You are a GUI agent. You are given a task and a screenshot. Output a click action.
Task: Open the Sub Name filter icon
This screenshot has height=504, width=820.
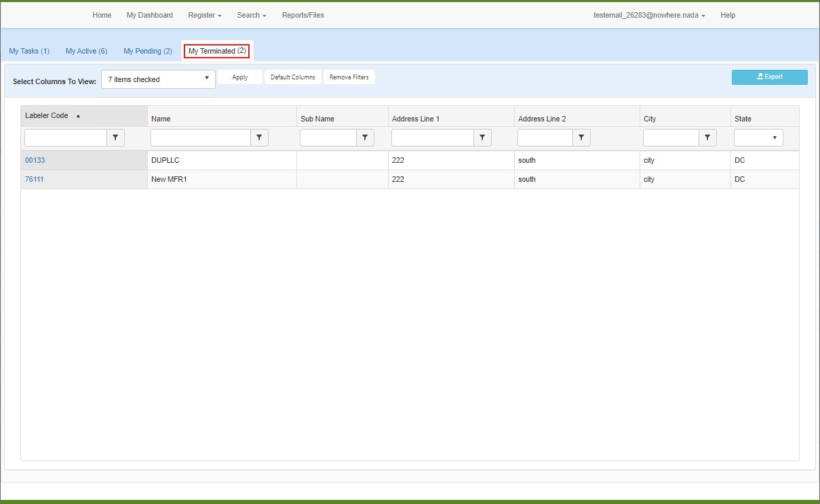pos(365,138)
